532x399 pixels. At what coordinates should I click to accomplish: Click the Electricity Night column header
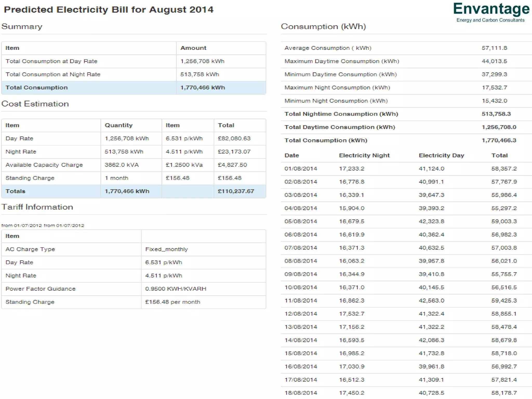[364, 155]
